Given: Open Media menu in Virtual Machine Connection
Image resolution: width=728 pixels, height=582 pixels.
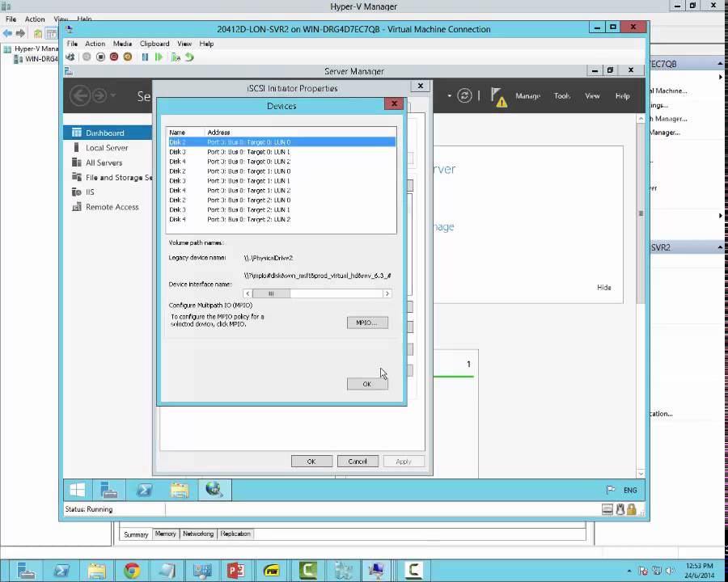Looking at the screenshot, I should [x=123, y=44].
